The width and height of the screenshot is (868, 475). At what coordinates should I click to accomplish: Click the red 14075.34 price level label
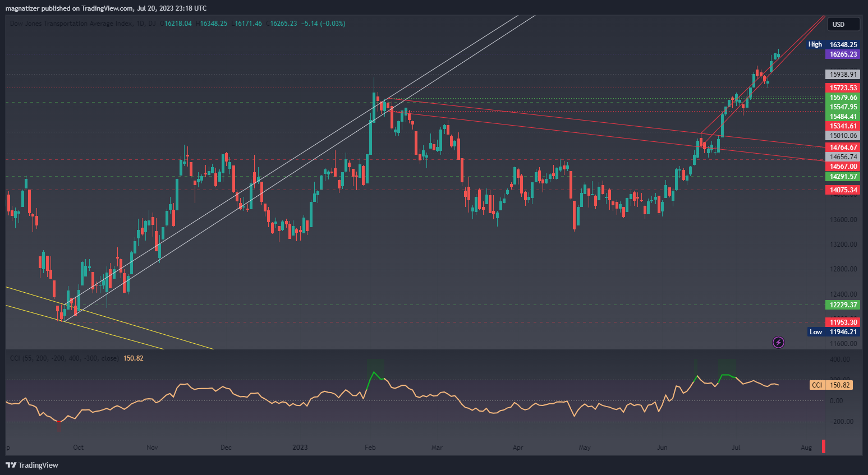[843, 190]
